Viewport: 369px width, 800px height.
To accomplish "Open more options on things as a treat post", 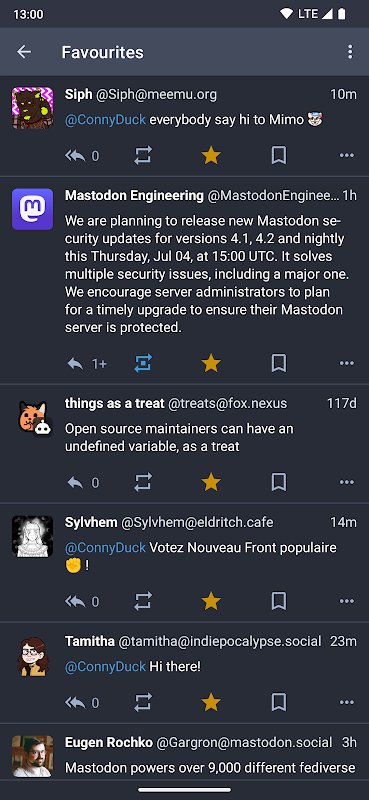I will pos(347,482).
